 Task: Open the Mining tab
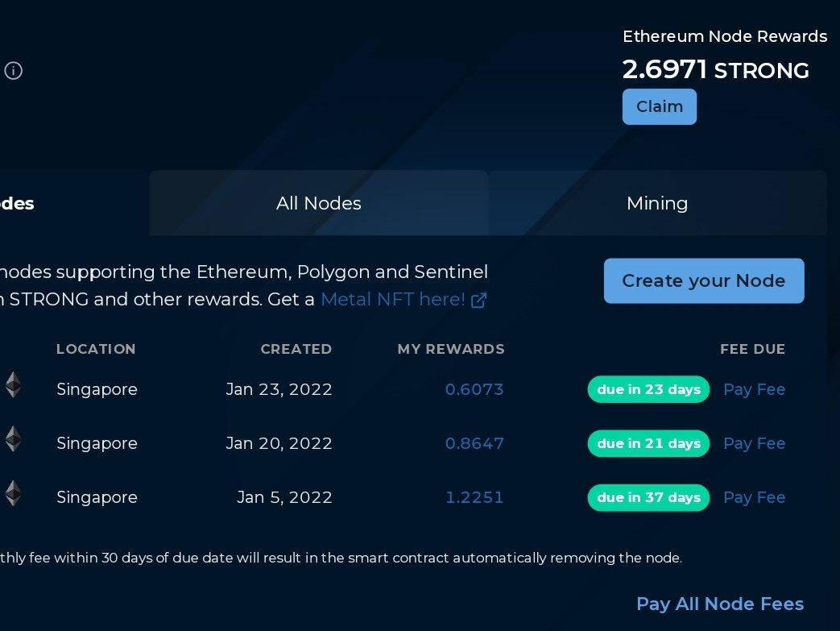tap(657, 203)
